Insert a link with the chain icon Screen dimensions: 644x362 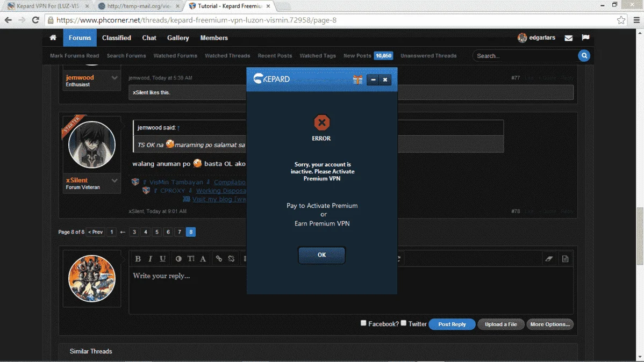219,258
